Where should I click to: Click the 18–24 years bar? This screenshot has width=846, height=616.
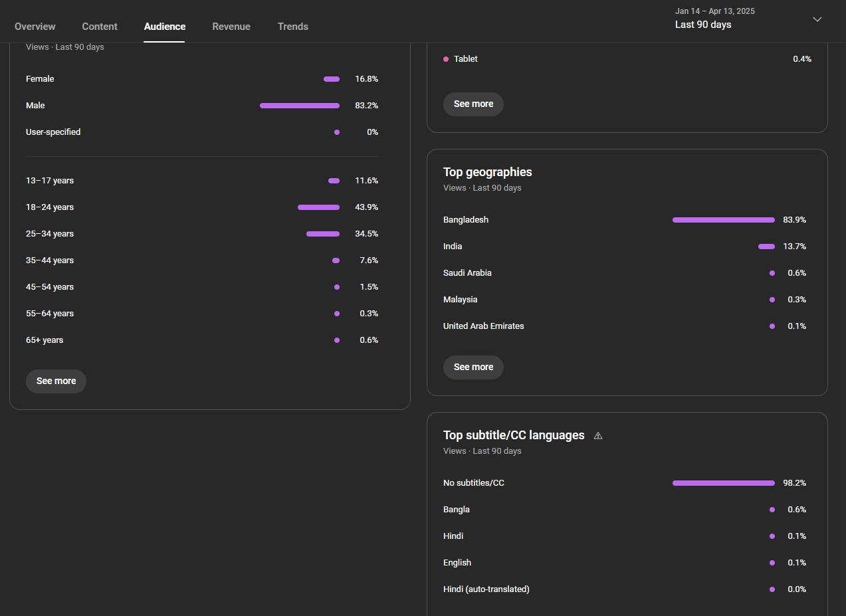(318, 207)
